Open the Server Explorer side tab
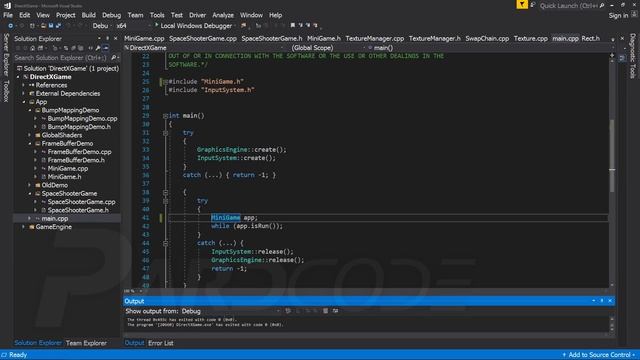The image size is (640, 360). click(6, 55)
